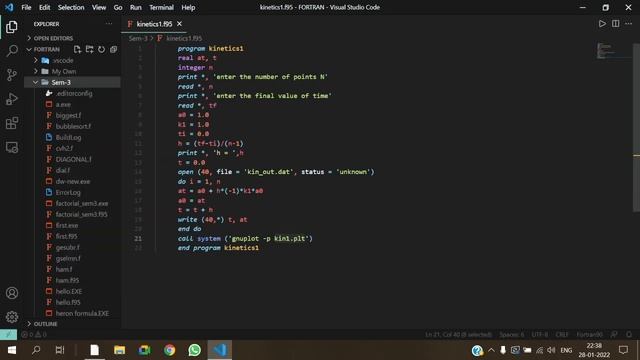The width and height of the screenshot is (640, 360).
Task: Open the Terminal menu
Action: click(x=161, y=7)
